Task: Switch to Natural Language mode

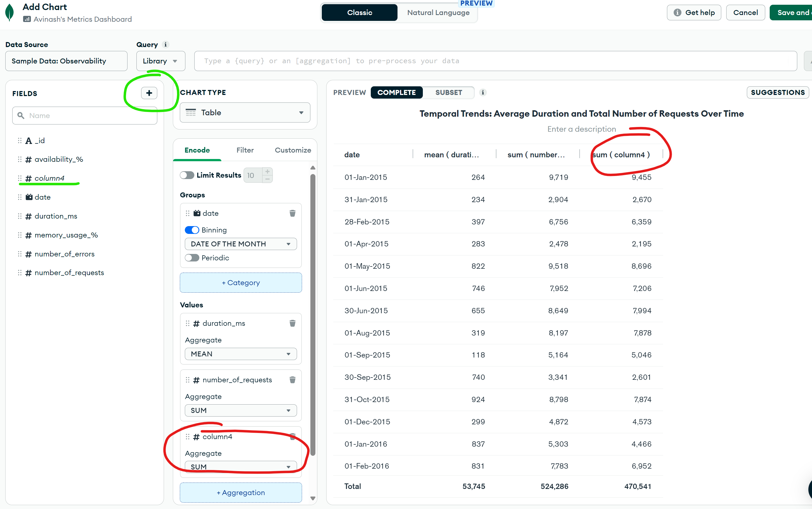Action: point(438,13)
